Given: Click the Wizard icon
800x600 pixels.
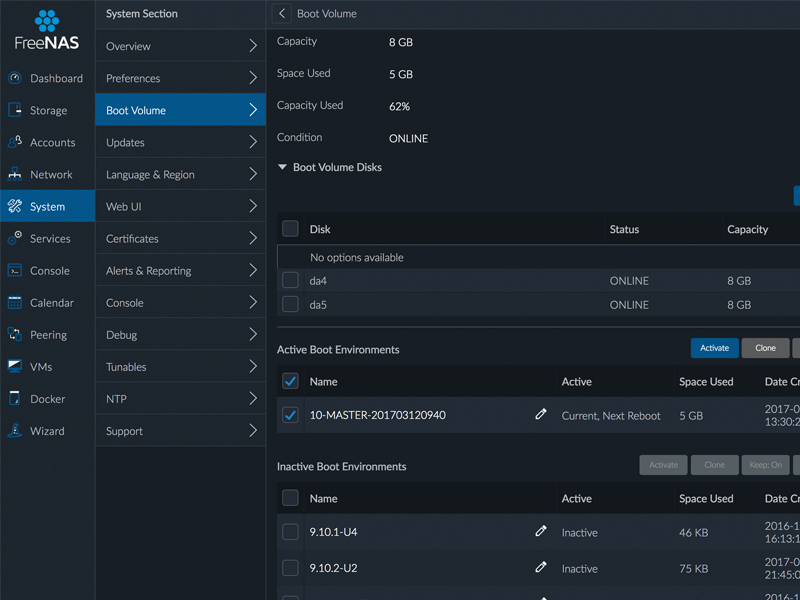Looking at the screenshot, I should click(15, 431).
